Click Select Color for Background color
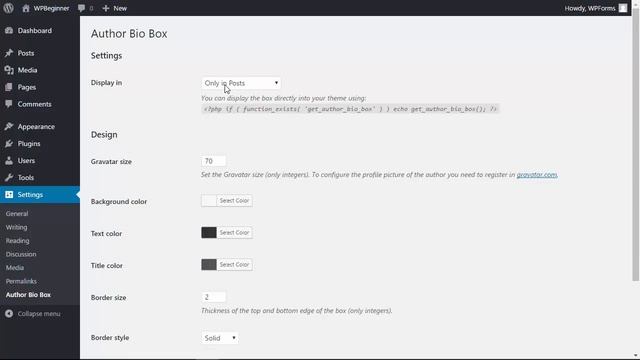This screenshot has height=360, width=640. click(x=234, y=200)
